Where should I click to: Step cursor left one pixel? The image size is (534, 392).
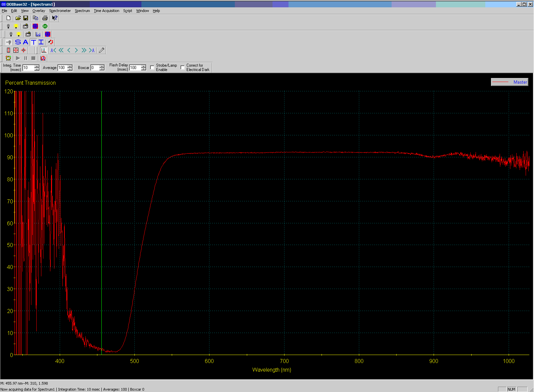pyautogui.click(x=69, y=50)
